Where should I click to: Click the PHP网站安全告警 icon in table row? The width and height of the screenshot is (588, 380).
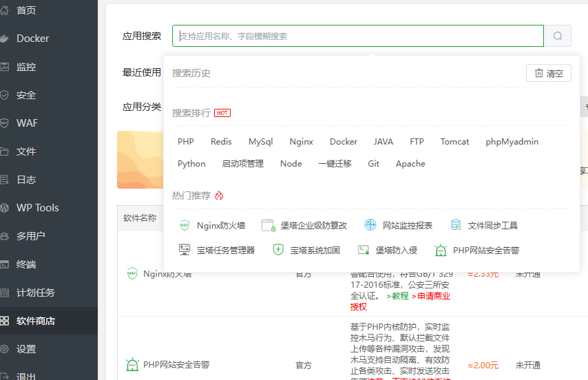point(132,365)
